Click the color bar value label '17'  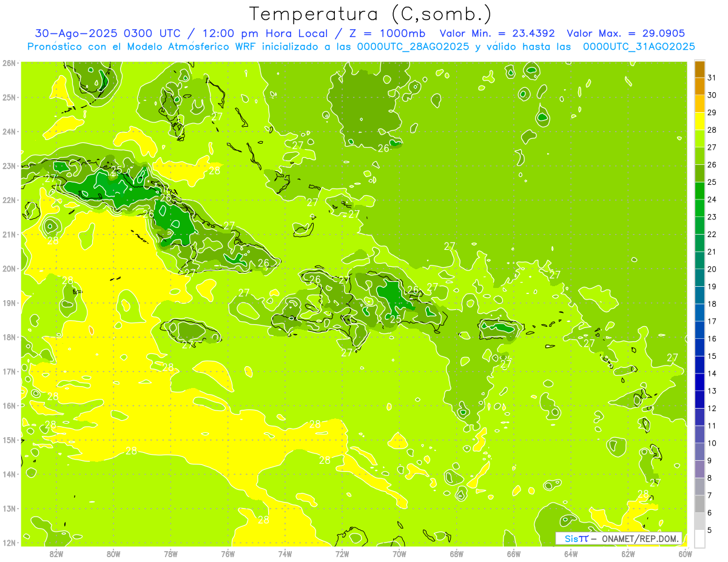(x=712, y=321)
